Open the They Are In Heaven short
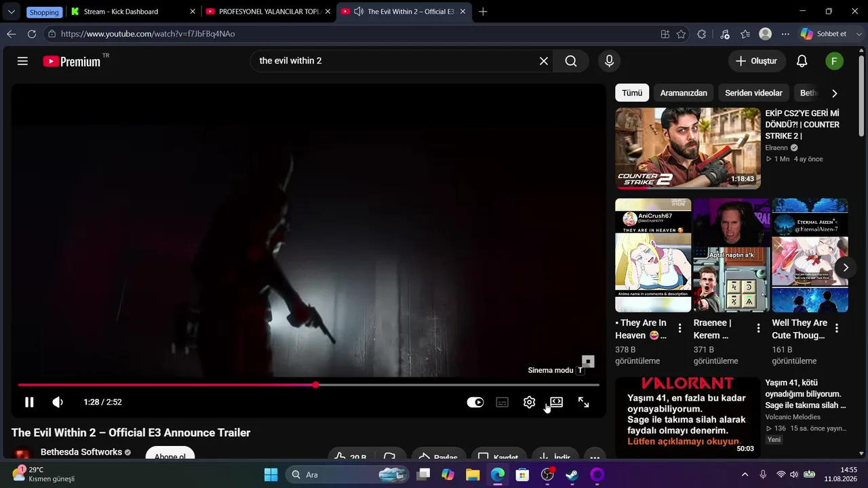Image resolution: width=868 pixels, height=488 pixels. click(653, 256)
